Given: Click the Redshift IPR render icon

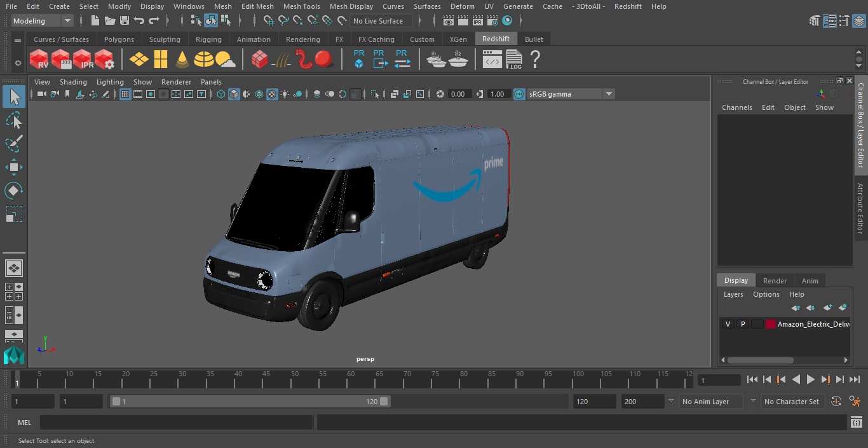Looking at the screenshot, I should [x=83, y=60].
